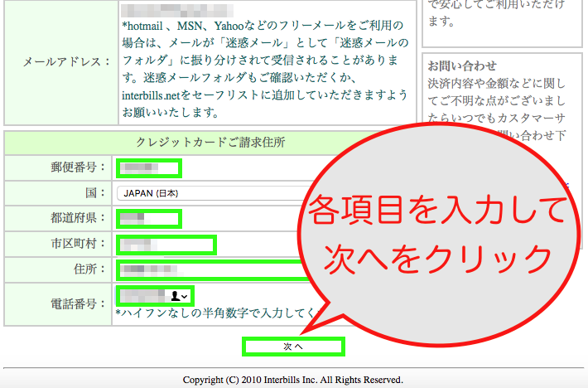Click the 電話番号 label text
588x388 pixels.
[79, 303]
